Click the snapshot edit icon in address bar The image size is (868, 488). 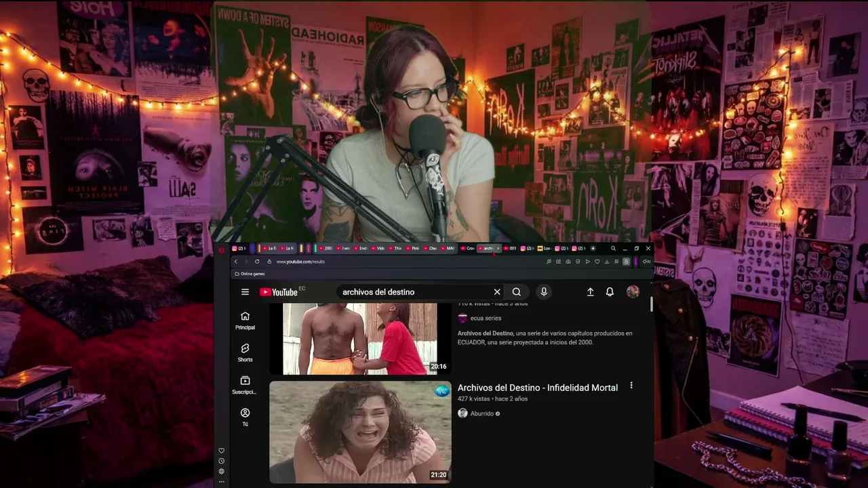pos(559,262)
